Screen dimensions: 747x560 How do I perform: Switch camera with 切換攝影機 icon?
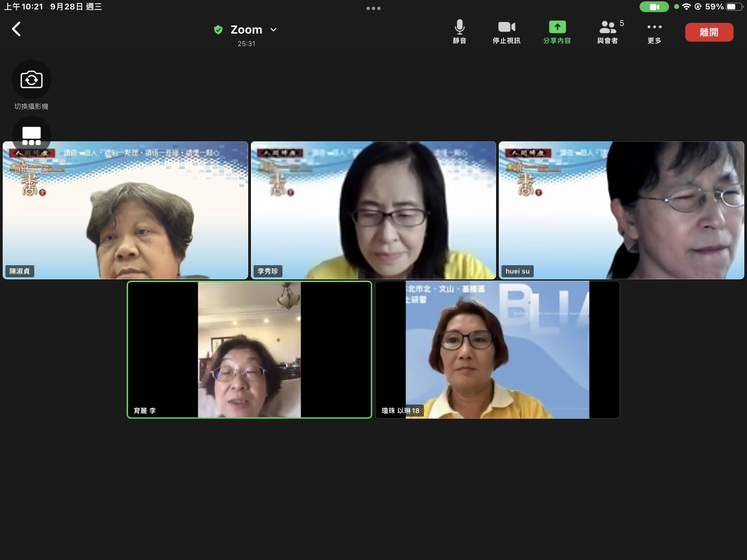point(32,80)
